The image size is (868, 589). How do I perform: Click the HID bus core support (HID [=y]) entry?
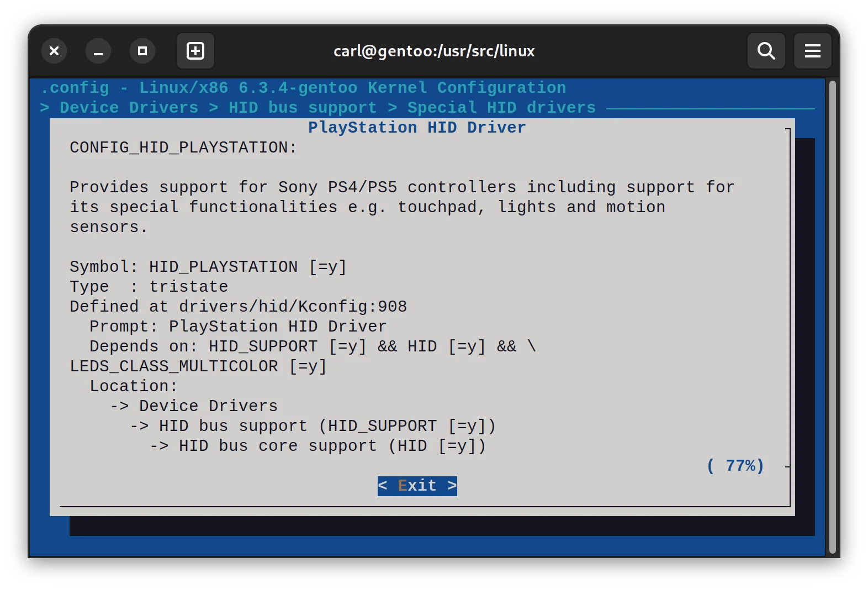pos(318,446)
